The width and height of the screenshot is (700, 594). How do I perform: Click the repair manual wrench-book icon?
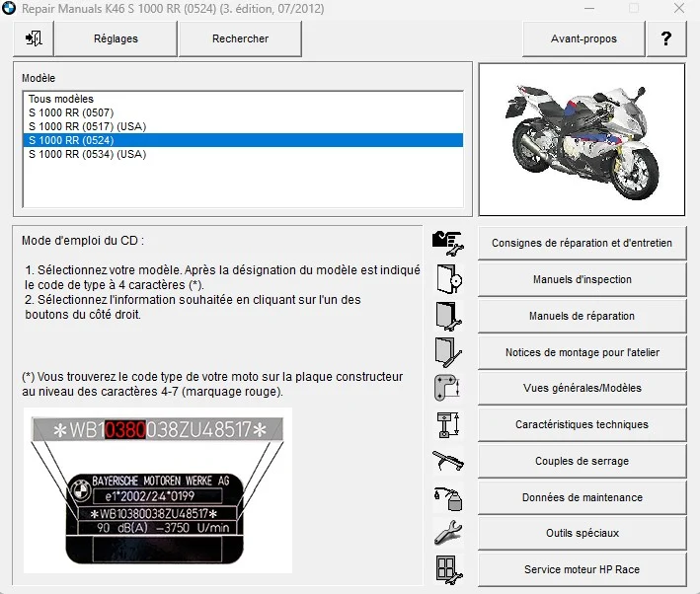(x=448, y=316)
